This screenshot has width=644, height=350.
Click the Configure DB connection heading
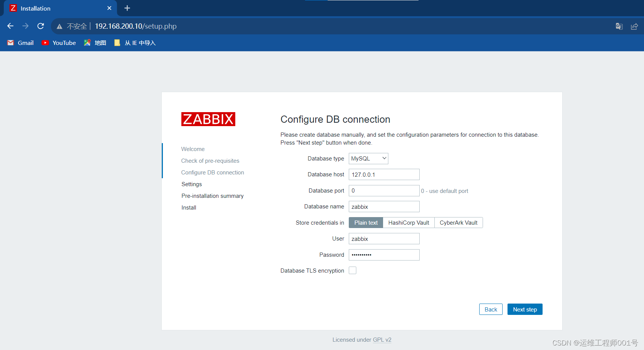pyautogui.click(x=335, y=119)
